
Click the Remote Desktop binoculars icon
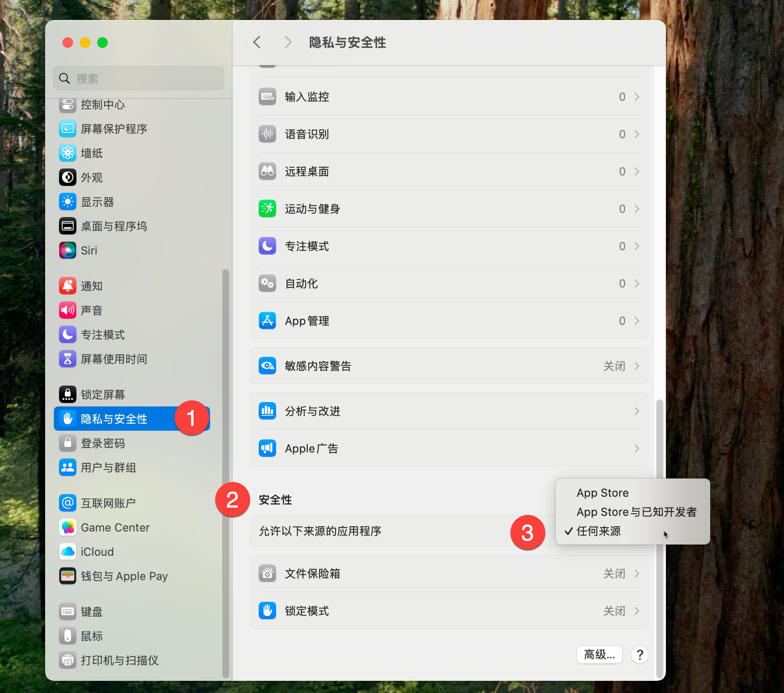coord(267,172)
